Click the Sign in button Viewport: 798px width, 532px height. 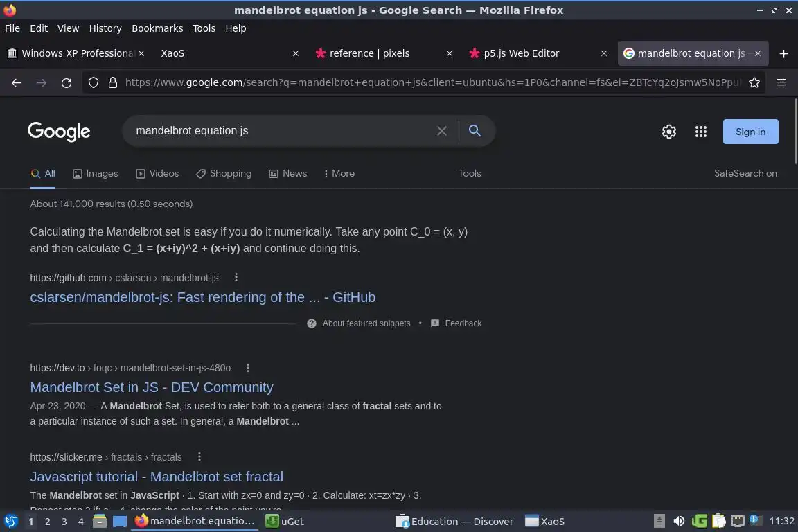click(750, 132)
